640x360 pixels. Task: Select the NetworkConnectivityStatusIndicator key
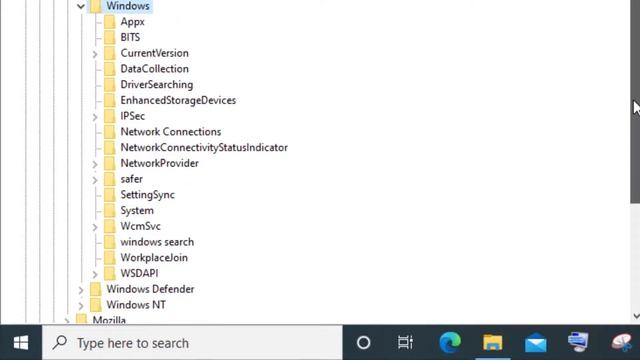(x=204, y=148)
